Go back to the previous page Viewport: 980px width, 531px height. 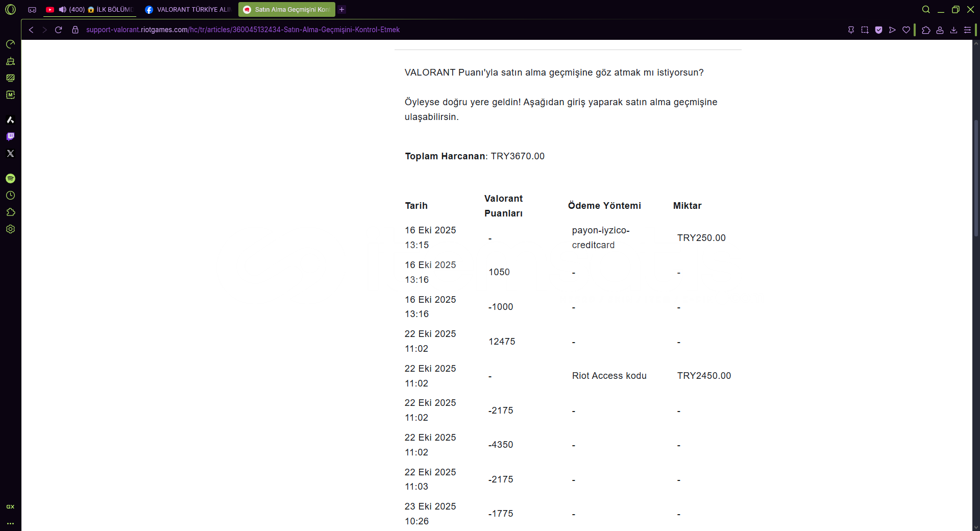coord(31,30)
